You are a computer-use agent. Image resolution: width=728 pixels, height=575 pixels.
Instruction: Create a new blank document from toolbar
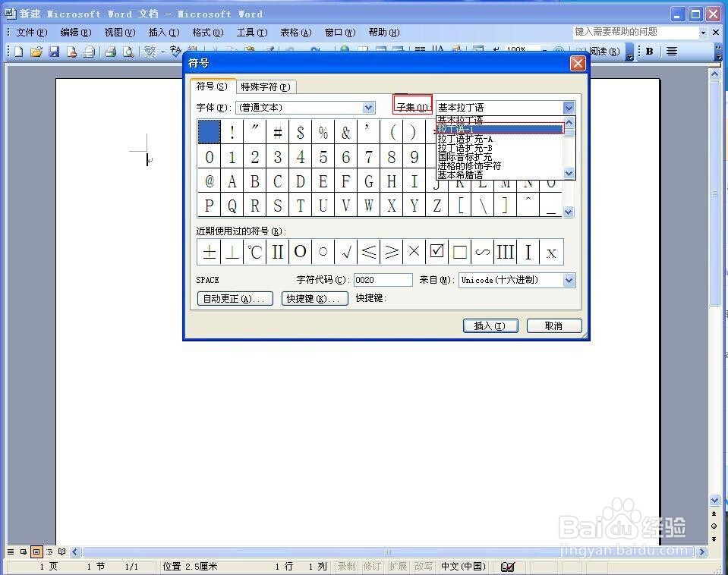pos(18,52)
